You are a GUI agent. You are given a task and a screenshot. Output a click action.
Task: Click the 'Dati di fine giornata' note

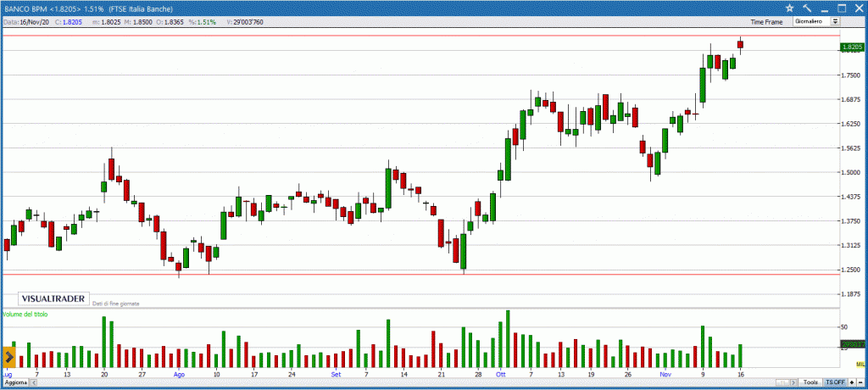coord(116,304)
